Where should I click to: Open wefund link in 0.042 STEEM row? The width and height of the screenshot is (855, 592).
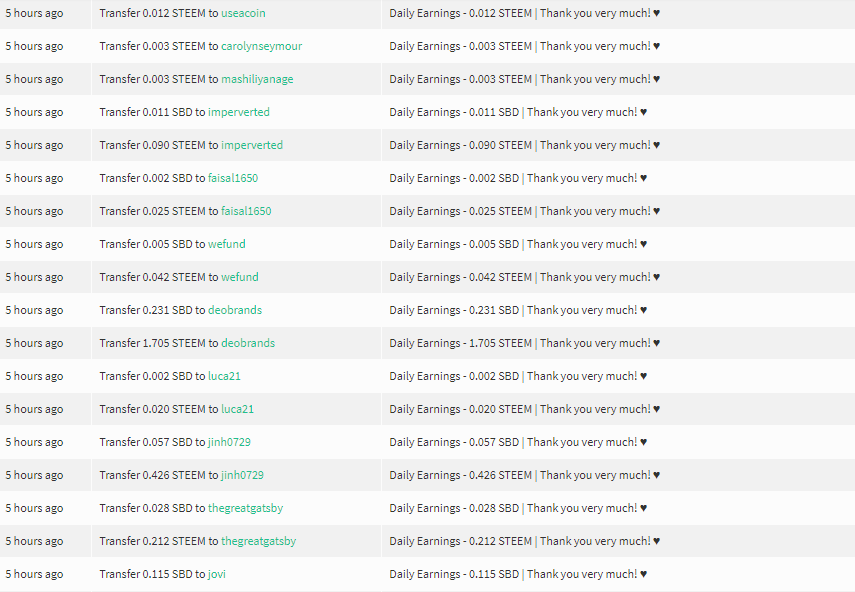click(x=239, y=277)
